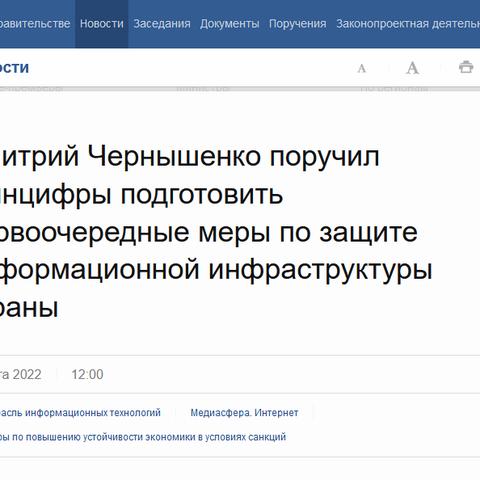Screen dimensions: 480x480
Task: Open Законопроектная деятельность in the navigation bar
Action: pos(408,24)
